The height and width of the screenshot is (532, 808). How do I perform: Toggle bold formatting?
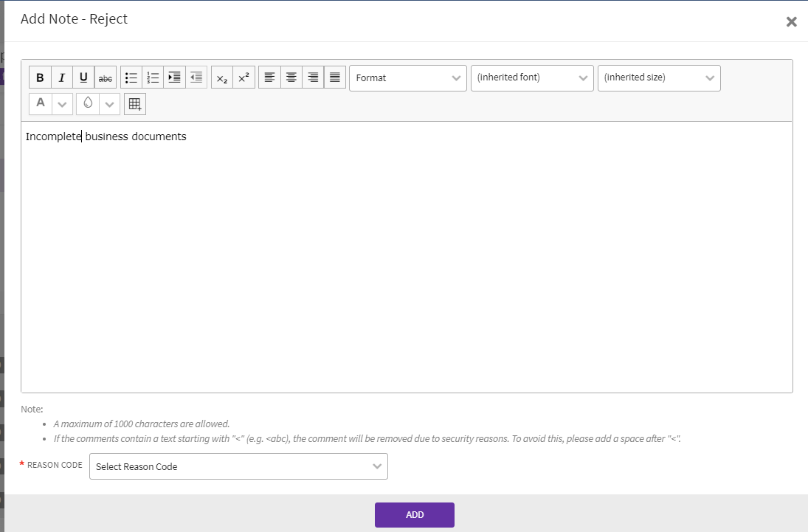[40, 77]
